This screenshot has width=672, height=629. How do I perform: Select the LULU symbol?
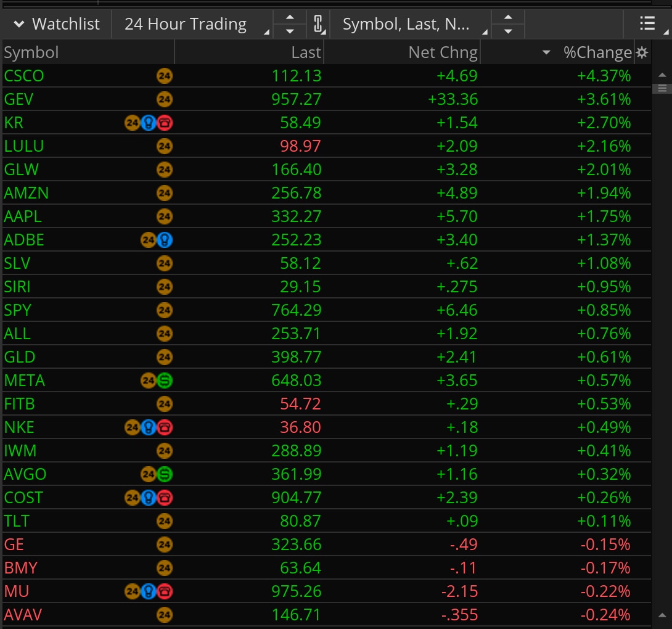tap(24, 146)
